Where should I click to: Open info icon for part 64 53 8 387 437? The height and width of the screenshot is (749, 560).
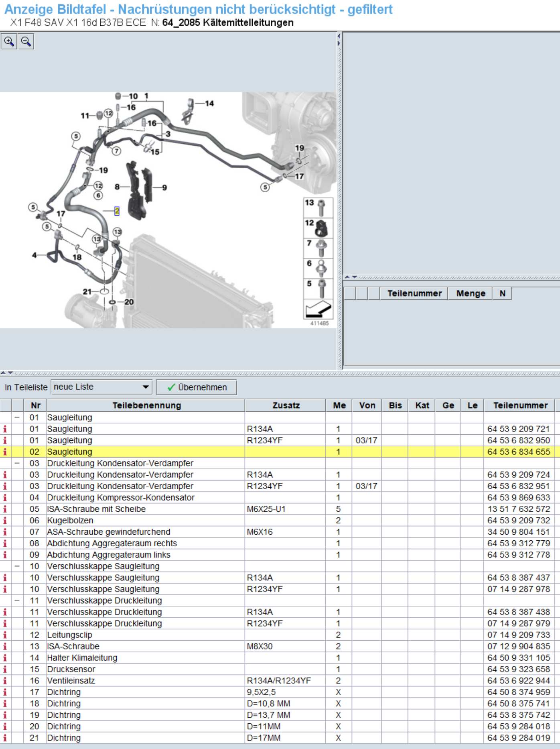5,578
